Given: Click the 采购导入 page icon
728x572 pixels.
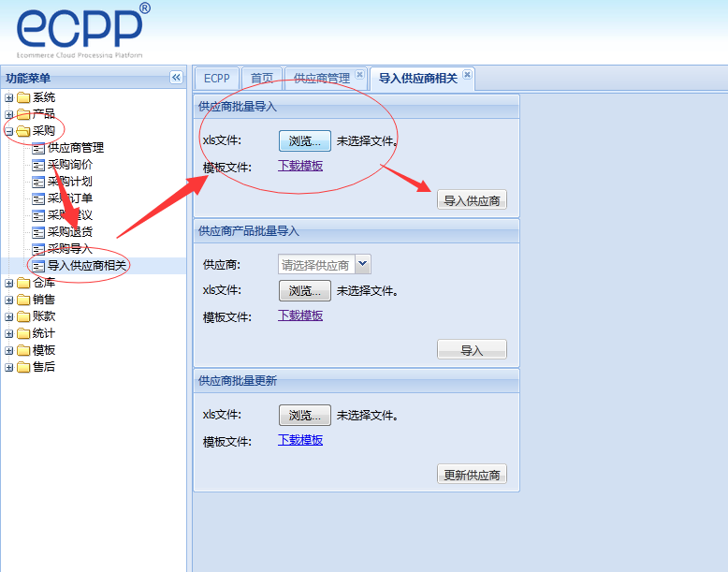Looking at the screenshot, I should tap(38, 249).
